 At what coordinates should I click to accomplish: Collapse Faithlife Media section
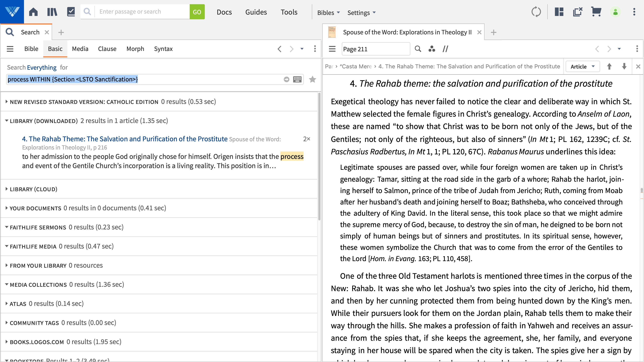pos(7,246)
